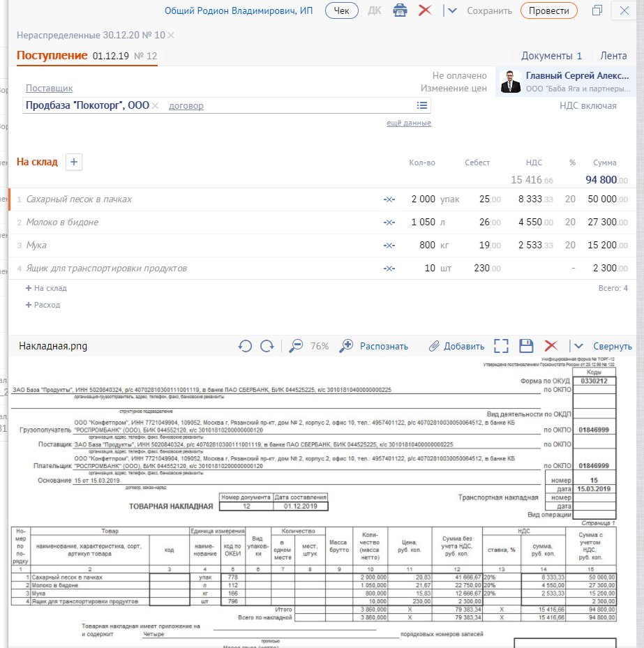Expand the attachment toolbar dropdown arrow
The image size is (644, 648).
click(x=578, y=346)
